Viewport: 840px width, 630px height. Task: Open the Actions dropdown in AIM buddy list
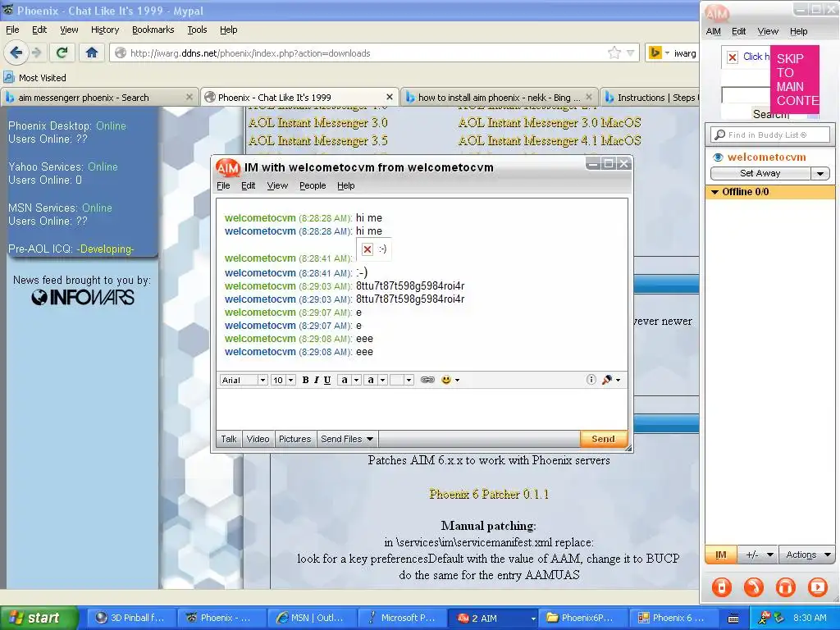pos(807,555)
